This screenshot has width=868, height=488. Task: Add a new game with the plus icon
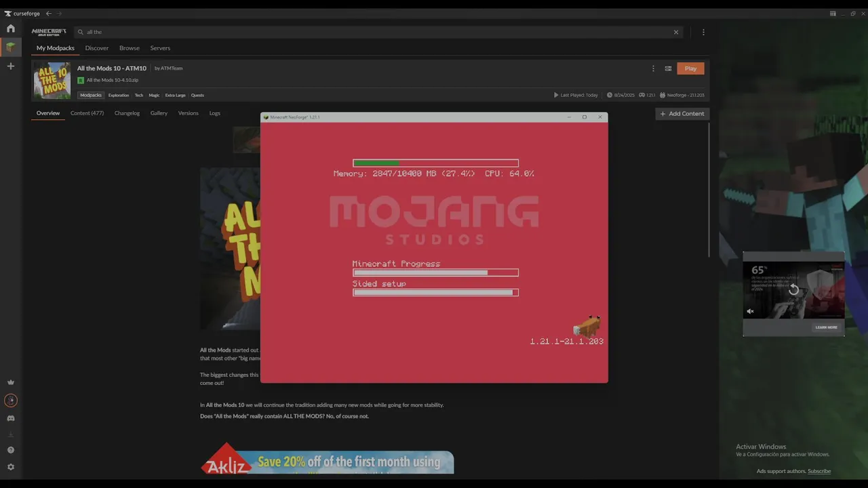(x=10, y=66)
